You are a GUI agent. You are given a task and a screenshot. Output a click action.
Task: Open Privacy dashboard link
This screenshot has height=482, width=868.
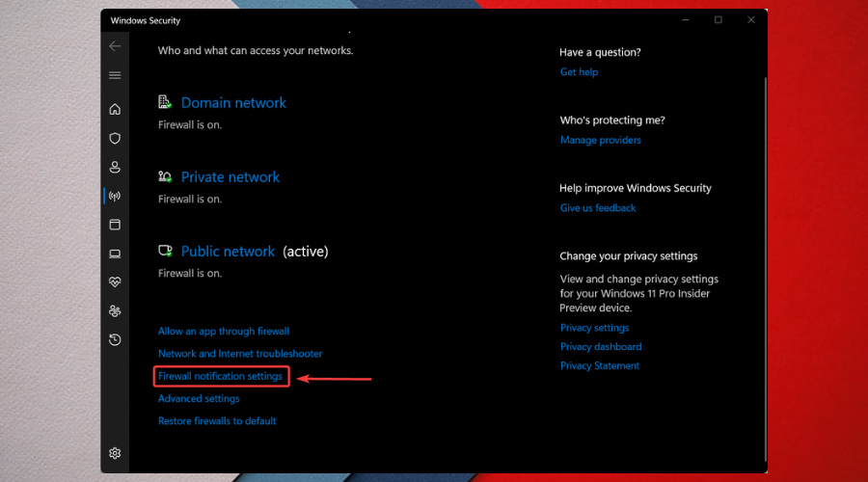[600, 347]
